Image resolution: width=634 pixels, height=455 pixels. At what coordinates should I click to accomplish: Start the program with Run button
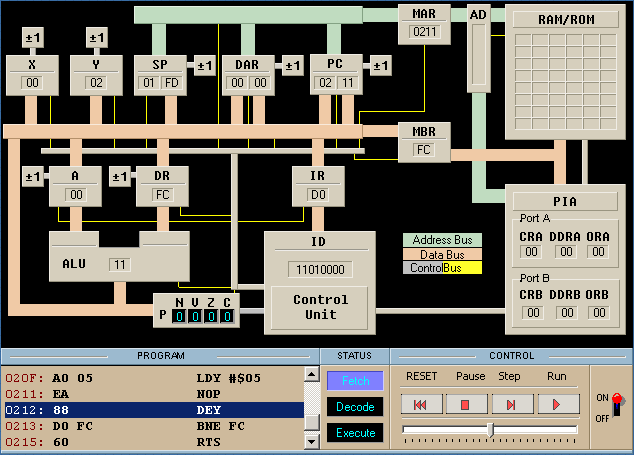[x=558, y=405]
